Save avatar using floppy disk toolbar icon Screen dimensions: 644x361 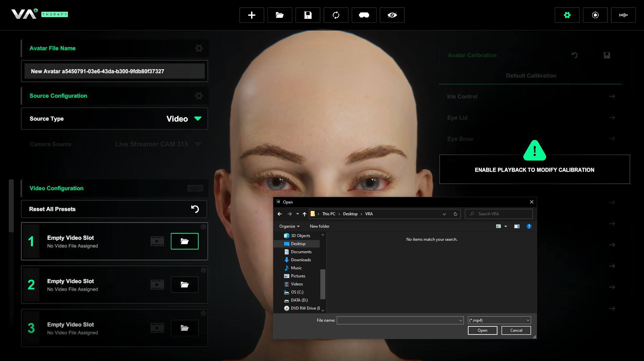(308, 15)
